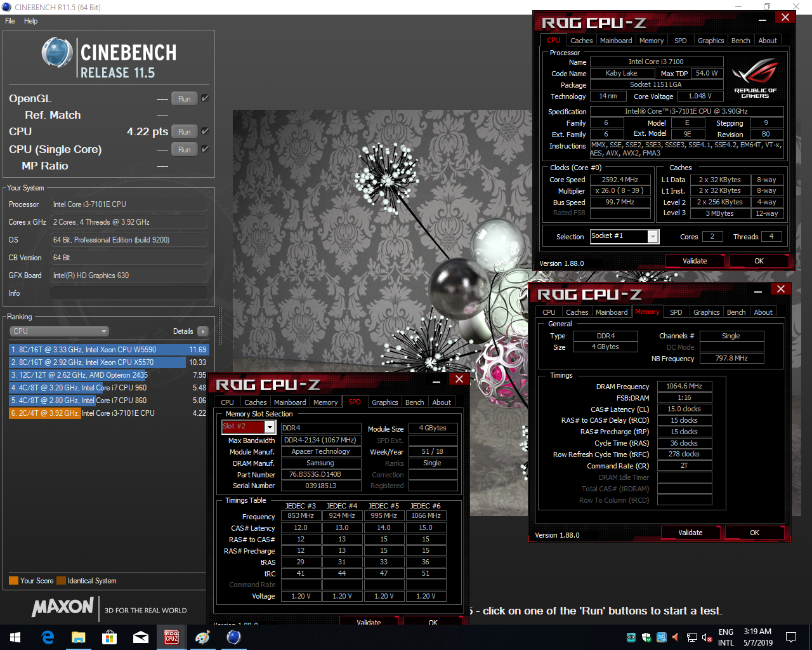Toggle the OpenGL test checkbox
Viewport: 812px width, 650px height.
[x=205, y=98]
